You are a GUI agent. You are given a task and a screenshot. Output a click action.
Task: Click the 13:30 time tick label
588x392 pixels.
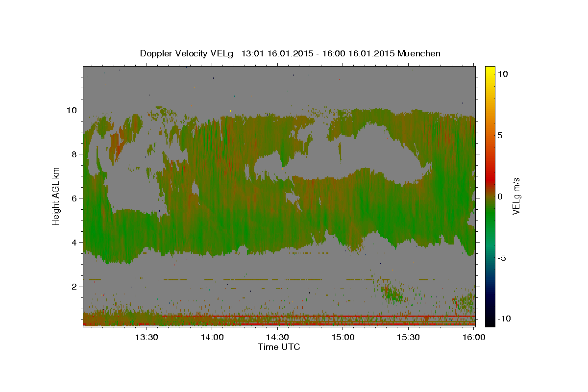click(x=146, y=337)
